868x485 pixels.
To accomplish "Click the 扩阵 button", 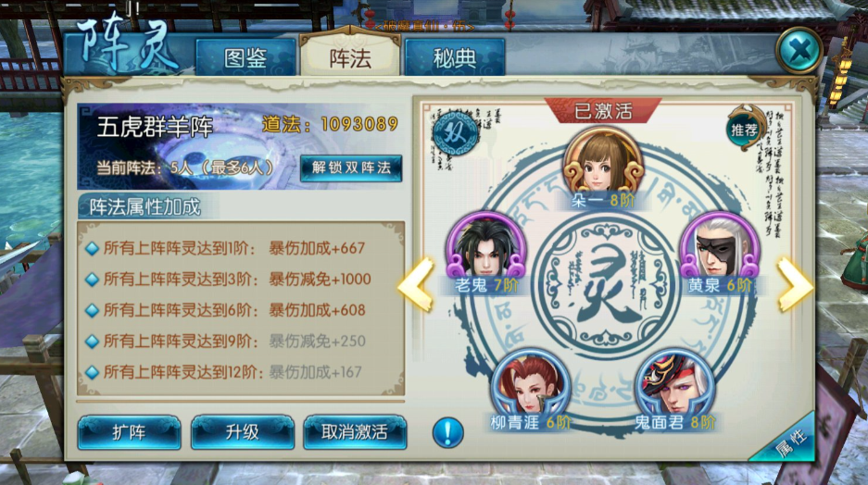I will [x=129, y=432].
